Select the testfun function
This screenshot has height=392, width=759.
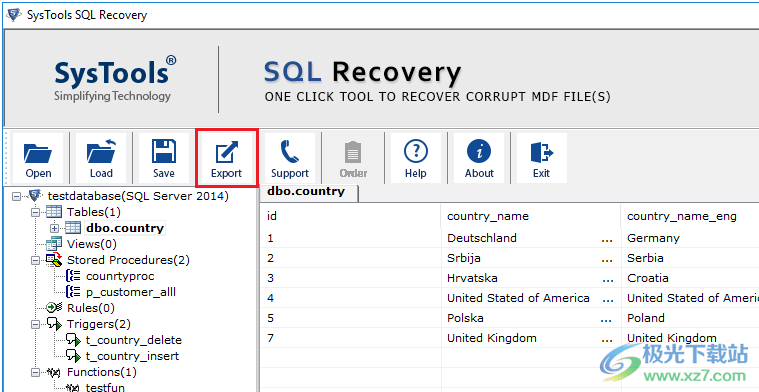105,387
